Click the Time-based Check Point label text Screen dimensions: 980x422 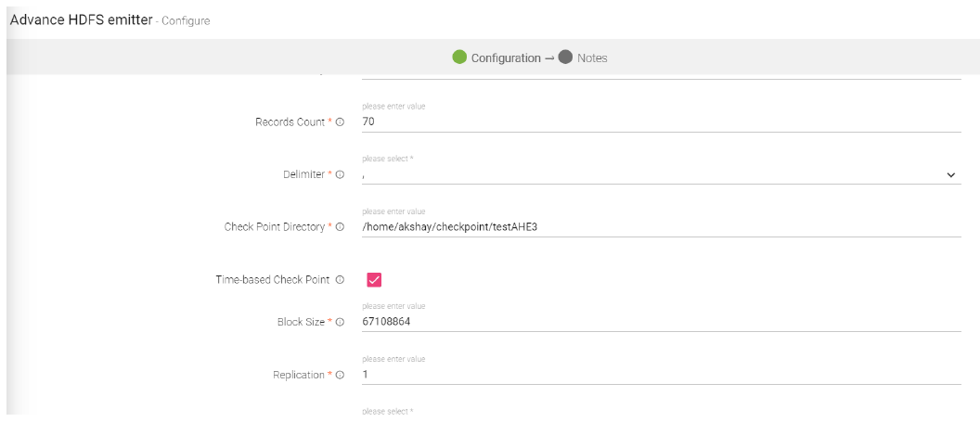click(273, 280)
